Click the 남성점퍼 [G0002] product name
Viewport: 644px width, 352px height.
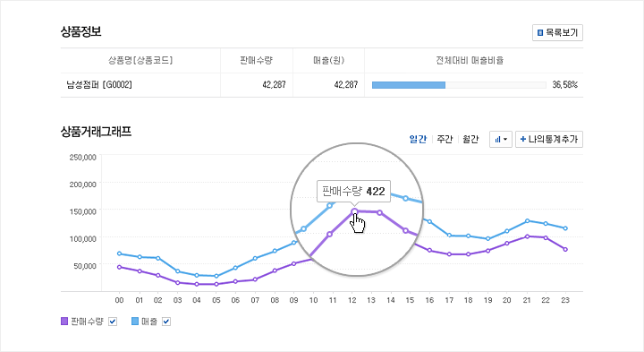(99, 85)
